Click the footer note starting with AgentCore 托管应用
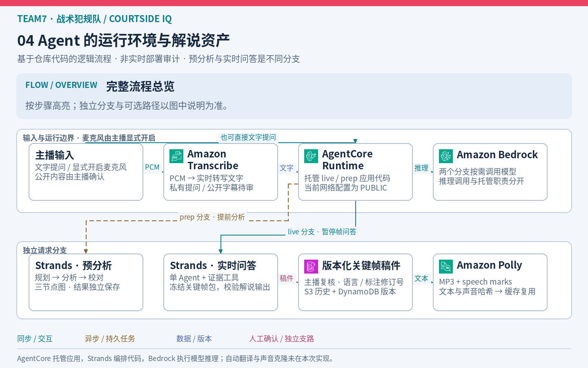Image resolution: width=588 pixels, height=368 pixels. tap(176, 359)
